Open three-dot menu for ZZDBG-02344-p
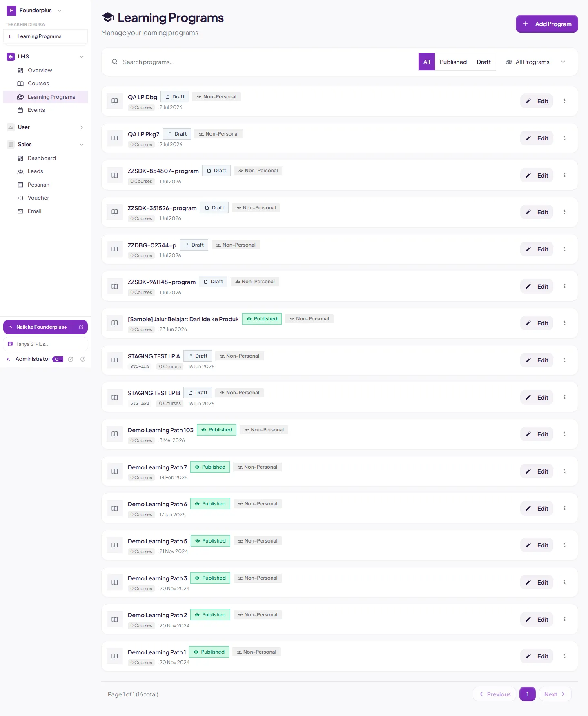 565,249
